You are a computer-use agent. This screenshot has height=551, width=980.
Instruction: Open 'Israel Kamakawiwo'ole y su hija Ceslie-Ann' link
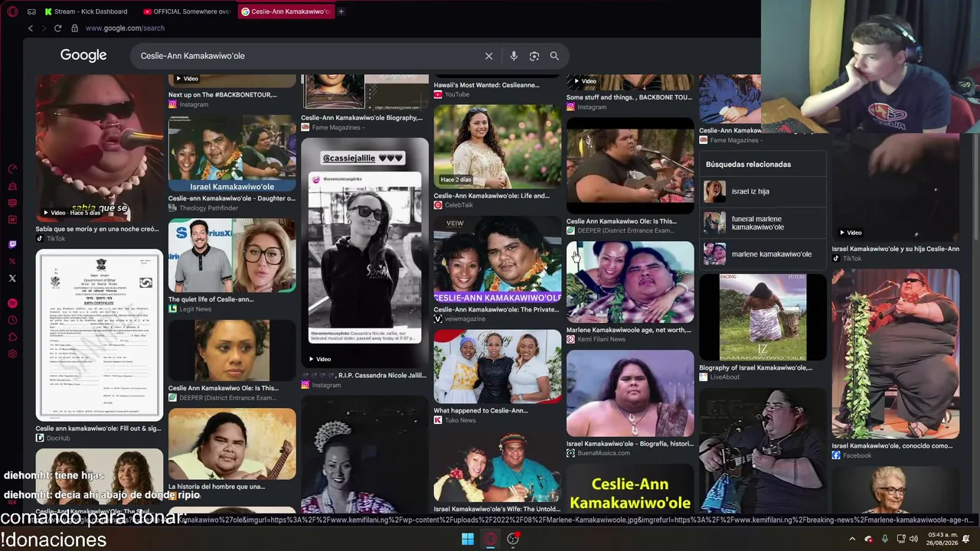point(895,249)
